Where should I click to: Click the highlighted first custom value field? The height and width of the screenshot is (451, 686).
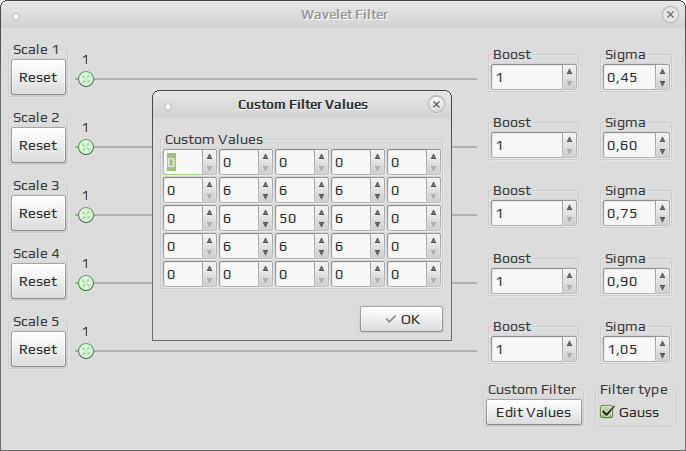point(183,162)
